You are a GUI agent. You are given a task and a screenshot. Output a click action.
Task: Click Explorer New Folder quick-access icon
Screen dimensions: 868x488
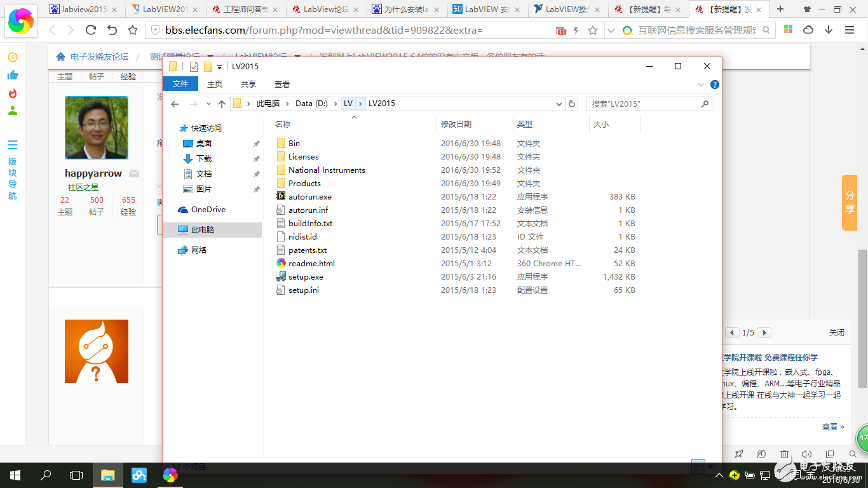click(x=208, y=67)
